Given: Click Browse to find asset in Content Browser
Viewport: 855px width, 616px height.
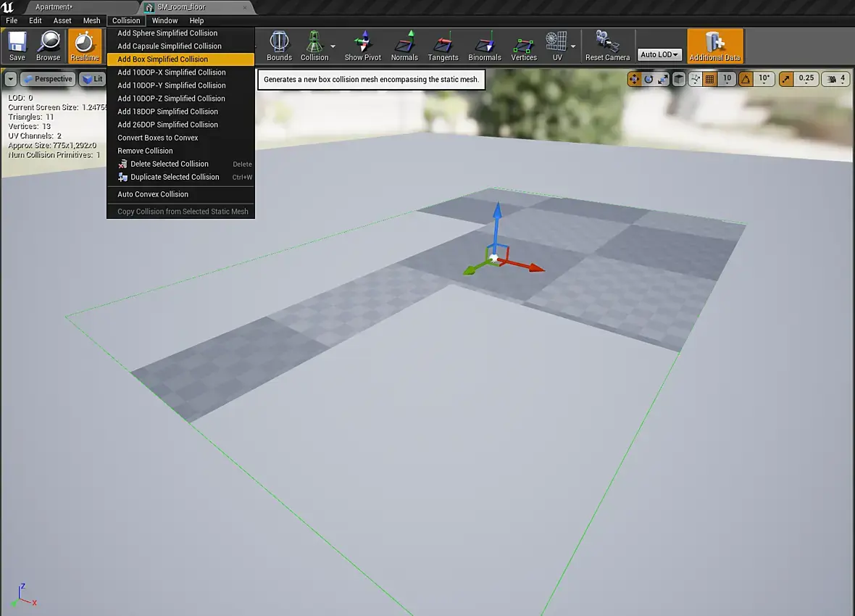Looking at the screenshot, I should click(49, 46).
